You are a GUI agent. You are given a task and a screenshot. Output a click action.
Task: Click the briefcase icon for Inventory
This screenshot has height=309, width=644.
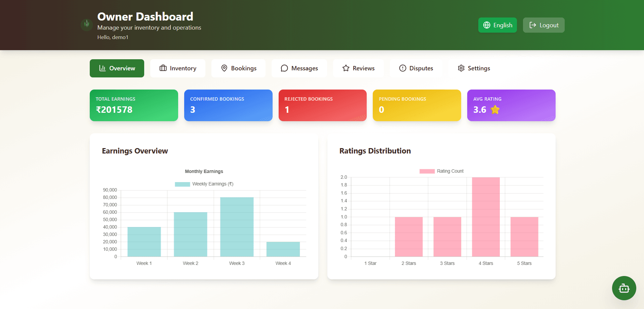coord(163,68)
